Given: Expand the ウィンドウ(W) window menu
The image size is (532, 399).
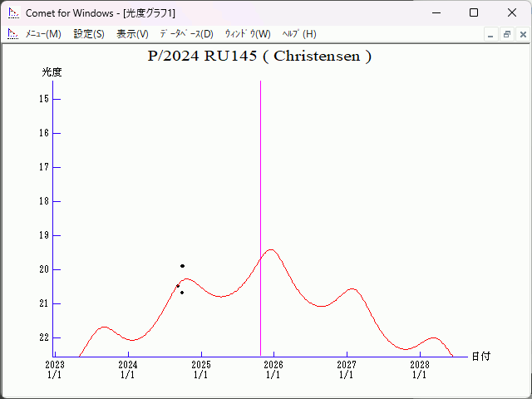Looking at the screenshot, I should coord(248,34).
